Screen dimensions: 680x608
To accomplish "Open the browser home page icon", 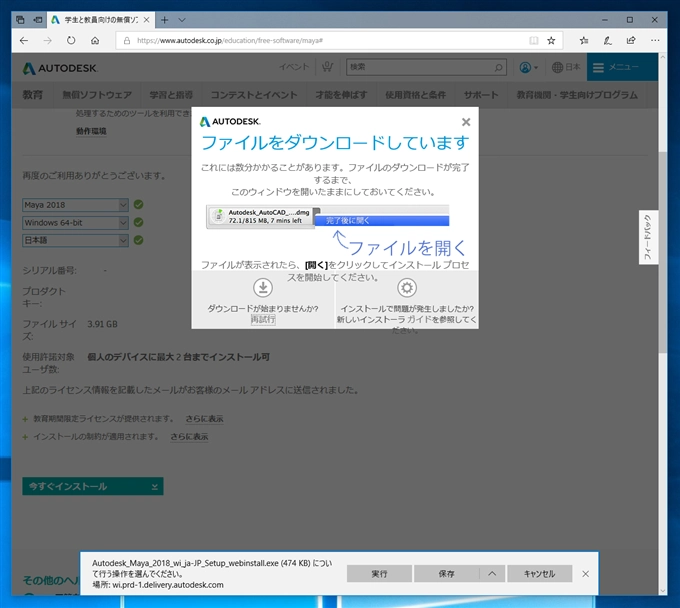I will [x=95, y=40].
